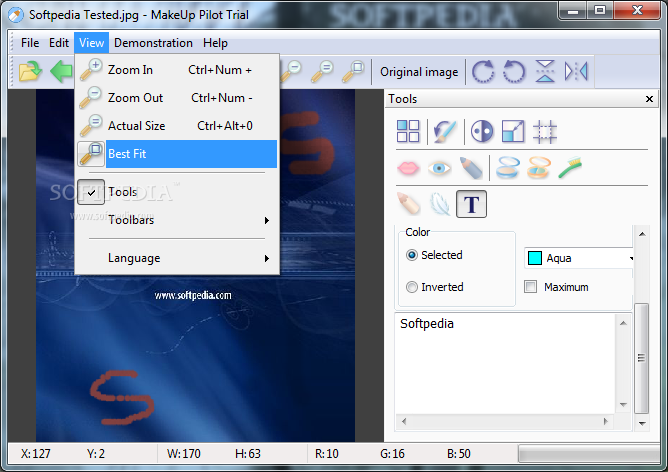This screenshot has width=668, height=472.
Task: Select the Text T tool
Action: pos(471,204)
